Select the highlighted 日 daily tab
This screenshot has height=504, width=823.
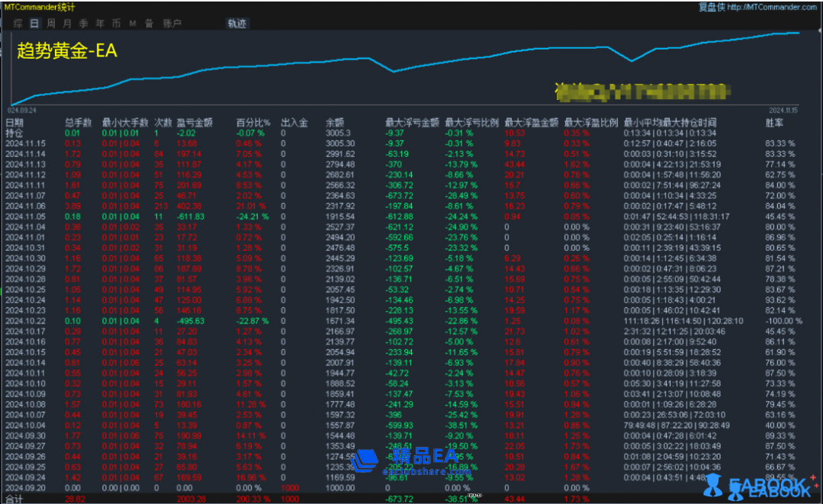click(34, 23)
